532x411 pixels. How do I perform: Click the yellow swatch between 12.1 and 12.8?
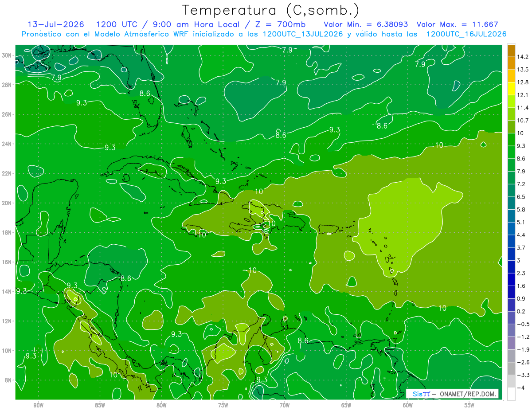(x=511, y=89)
